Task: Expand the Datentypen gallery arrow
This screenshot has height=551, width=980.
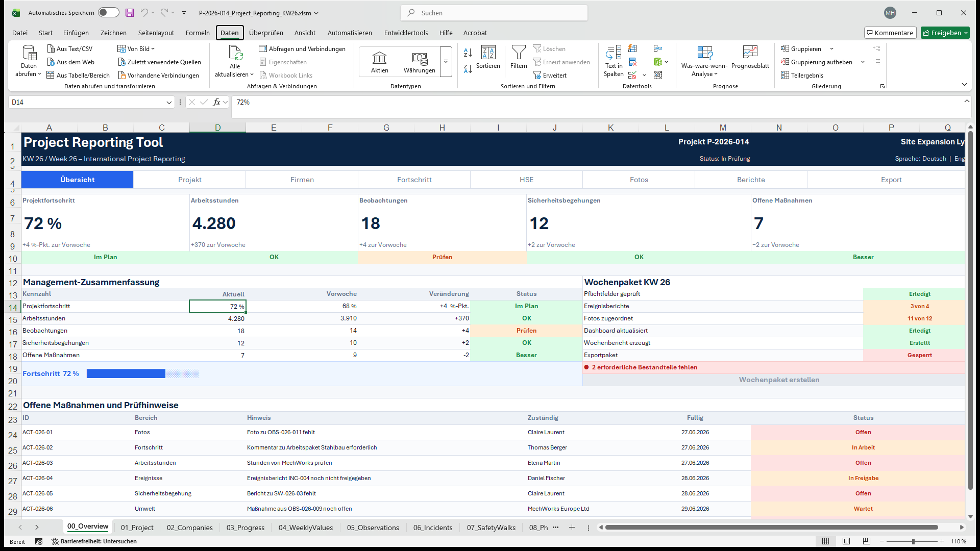Action: [446, 62]
